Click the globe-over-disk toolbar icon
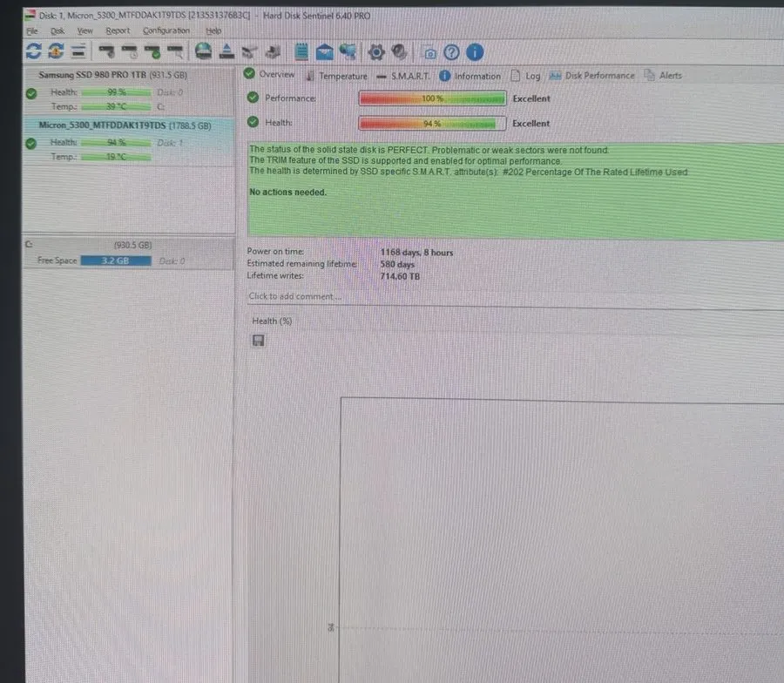 click(203, 51)
